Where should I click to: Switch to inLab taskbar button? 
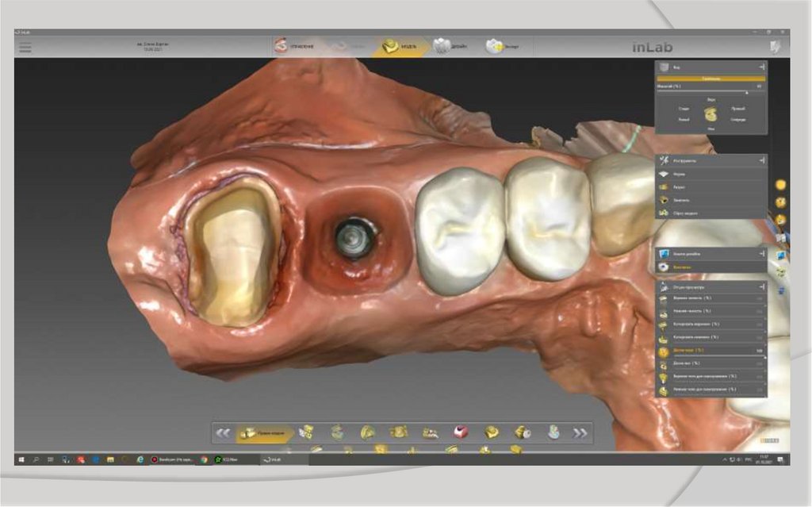point(285,460)
